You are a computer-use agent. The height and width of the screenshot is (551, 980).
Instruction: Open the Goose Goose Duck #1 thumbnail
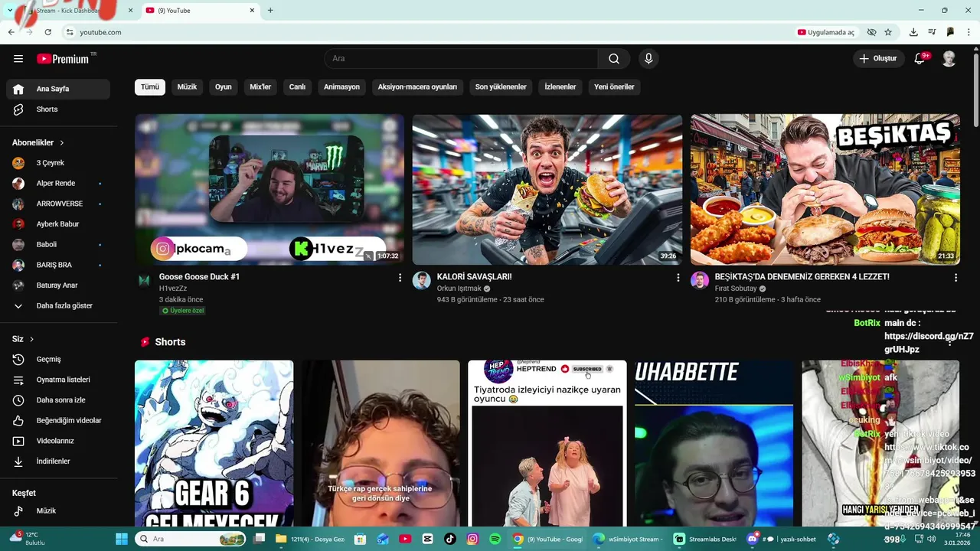point(269,190)
